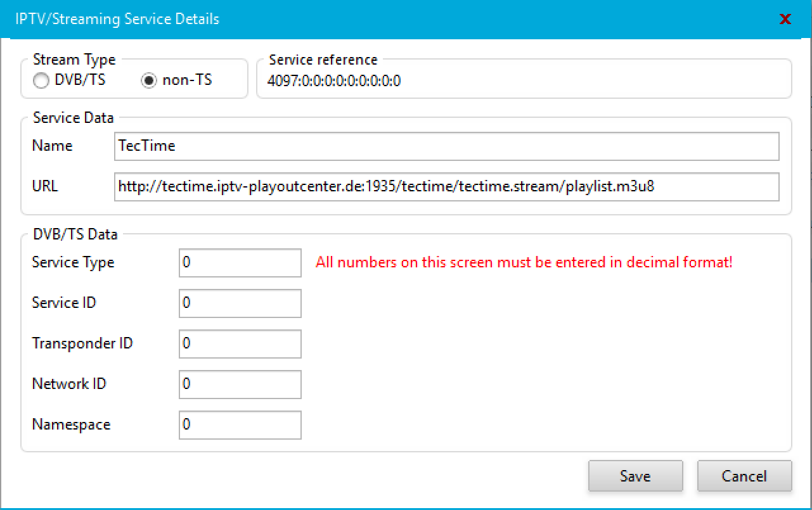
Task: Focus the Service ID input field
Action: click(240, 303)
